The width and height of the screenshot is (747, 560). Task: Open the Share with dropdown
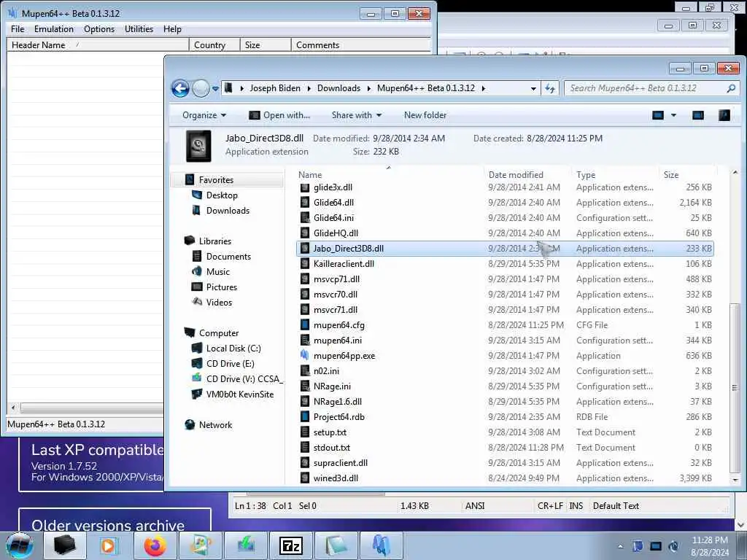click(356, 115)
